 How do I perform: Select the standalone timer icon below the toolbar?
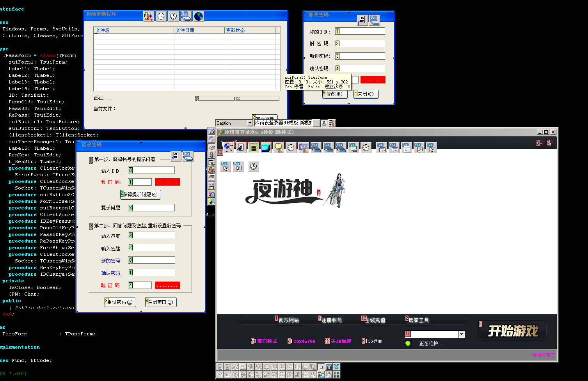254,167
